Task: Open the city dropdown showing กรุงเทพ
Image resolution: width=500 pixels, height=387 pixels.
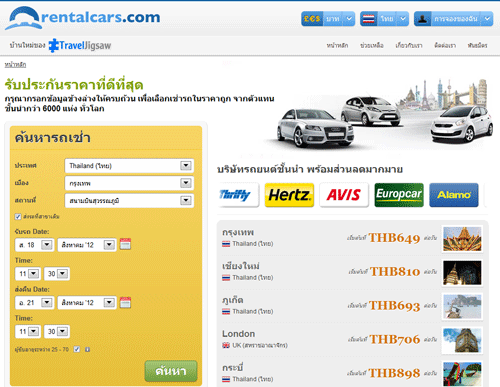Action: pos(129,183)
